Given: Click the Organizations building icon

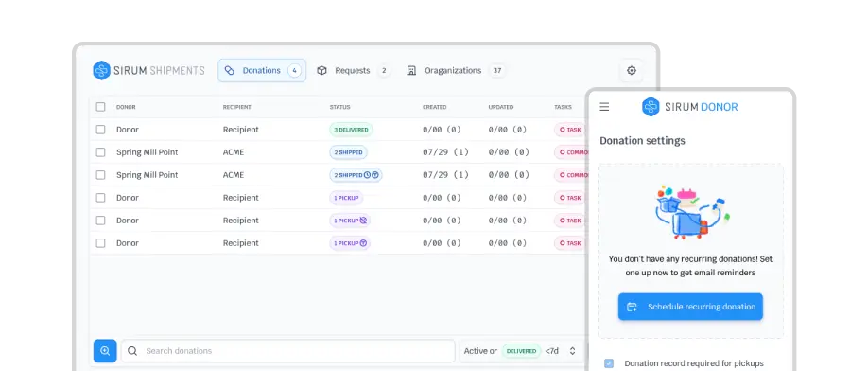Looking at the screenshot, I should 411,70.
